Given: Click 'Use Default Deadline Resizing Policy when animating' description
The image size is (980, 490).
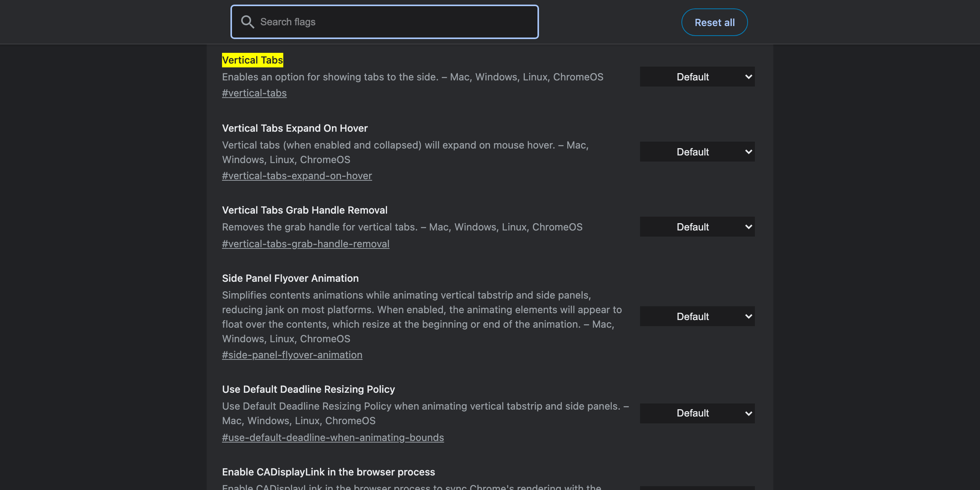Looking at the screenshot, I should (x=426, y=413).
